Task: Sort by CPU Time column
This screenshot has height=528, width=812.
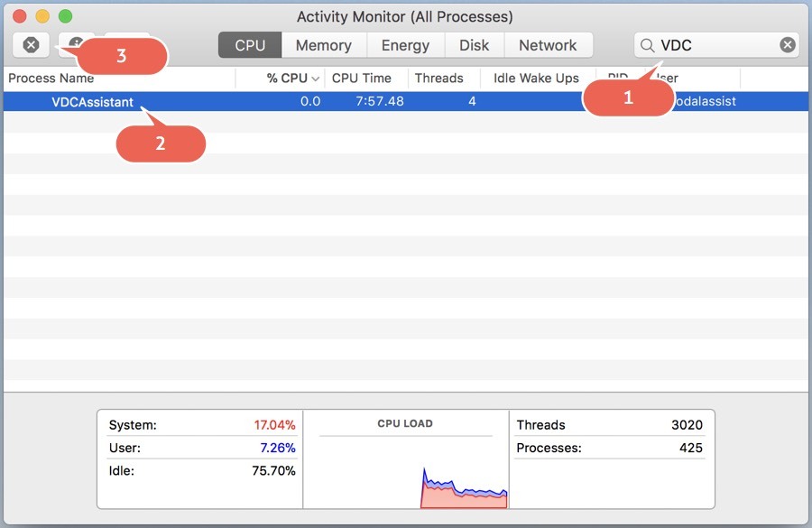Action: (366, 79)
